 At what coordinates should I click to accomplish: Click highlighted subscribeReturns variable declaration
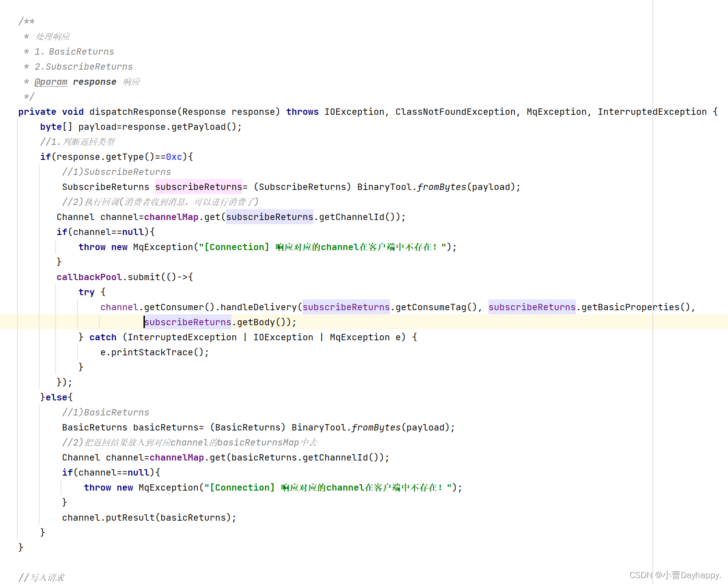(x=199, y=187)
